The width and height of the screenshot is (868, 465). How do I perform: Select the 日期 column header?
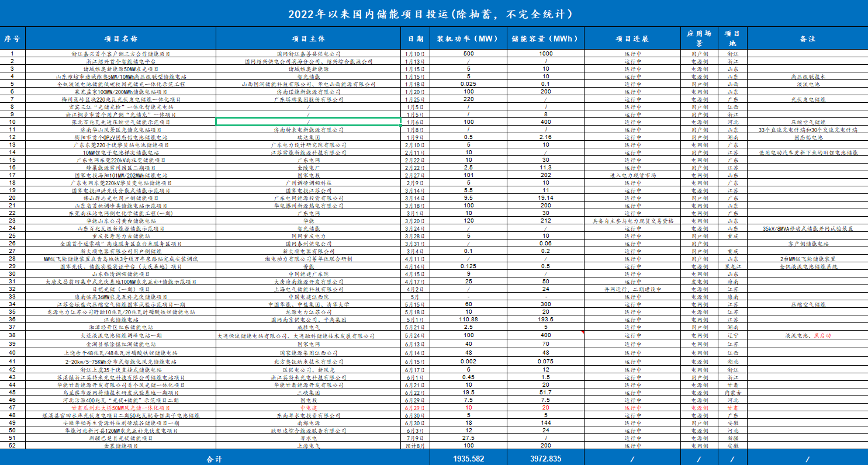pyautogui.click(x=416, y=39)
